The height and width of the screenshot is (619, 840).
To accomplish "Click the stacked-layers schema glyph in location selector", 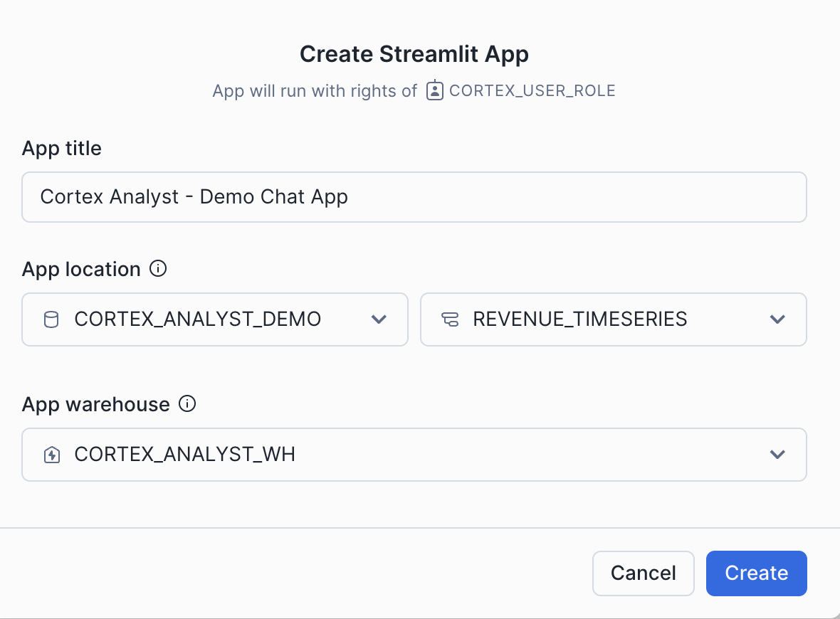I will (x=449, y=319).
